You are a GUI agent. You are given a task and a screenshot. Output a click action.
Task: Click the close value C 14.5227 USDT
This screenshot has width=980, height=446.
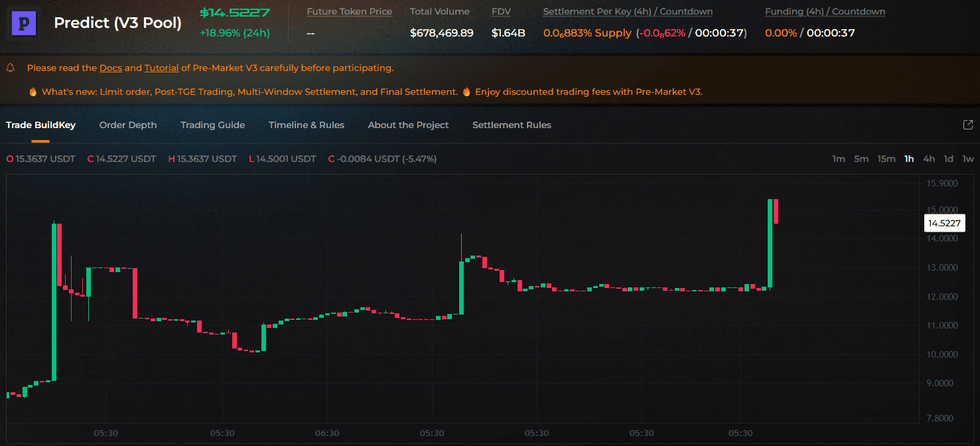121,159
